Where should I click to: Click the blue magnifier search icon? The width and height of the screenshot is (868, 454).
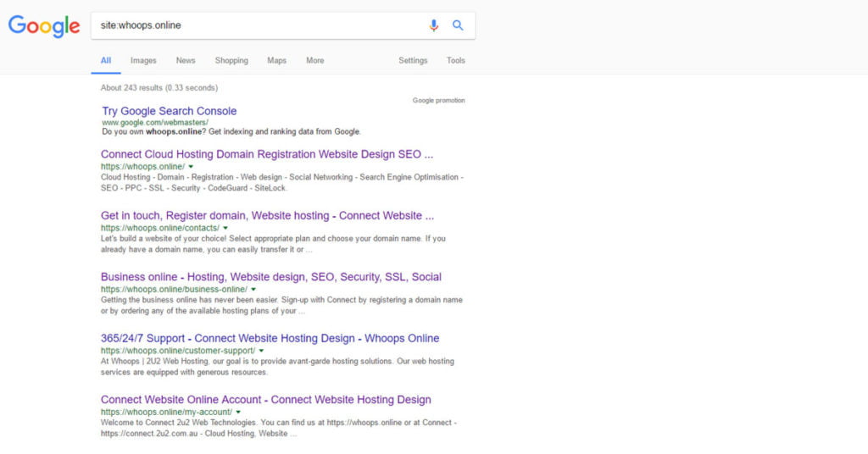click(458, 25)
